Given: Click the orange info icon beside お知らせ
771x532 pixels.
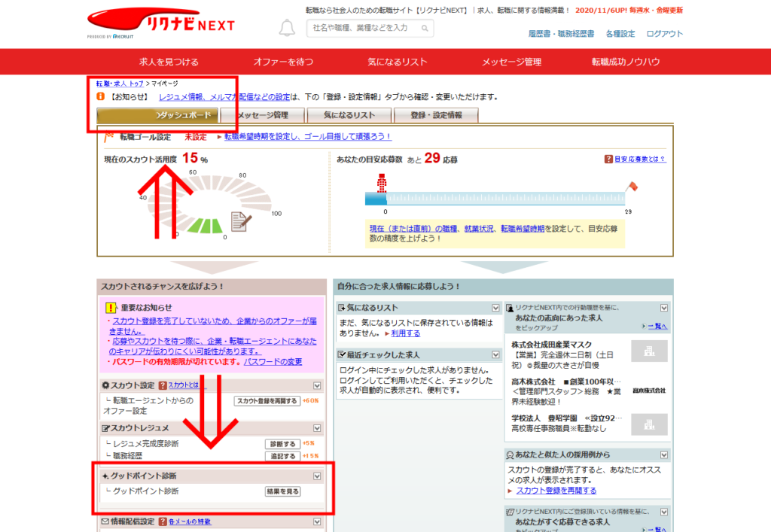Looking at the screenshot, I should (100, 96).
